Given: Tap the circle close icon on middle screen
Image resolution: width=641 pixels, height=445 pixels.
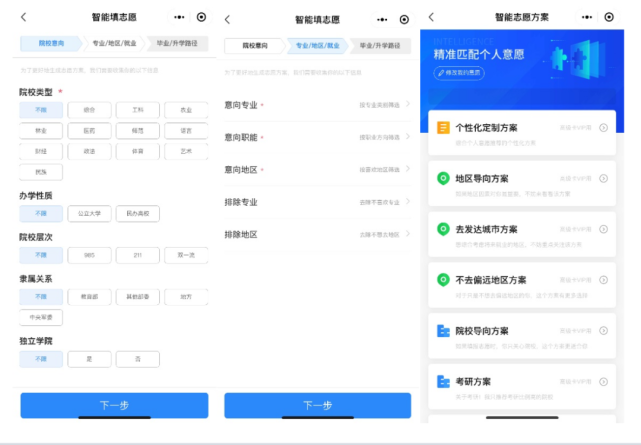Looking at the screenshot, I should click(x=404, y=20).
